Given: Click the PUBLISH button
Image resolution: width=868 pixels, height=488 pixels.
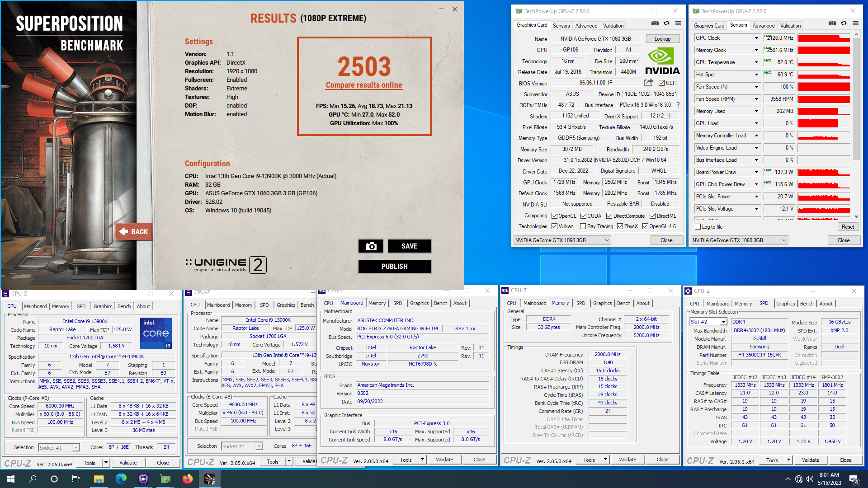Looking at the screenshot, I should click(395, 266).
